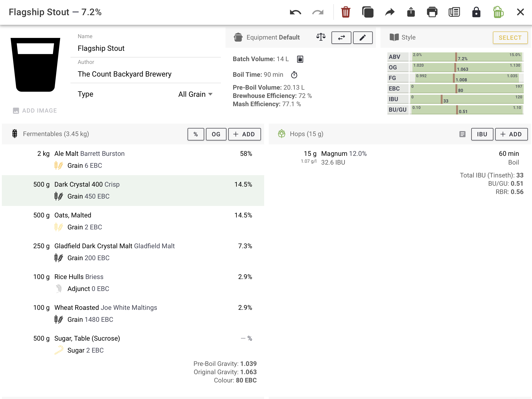Open the change equipment swap button
The height and width of the screenshot is (399, 532).
[341, 37]
